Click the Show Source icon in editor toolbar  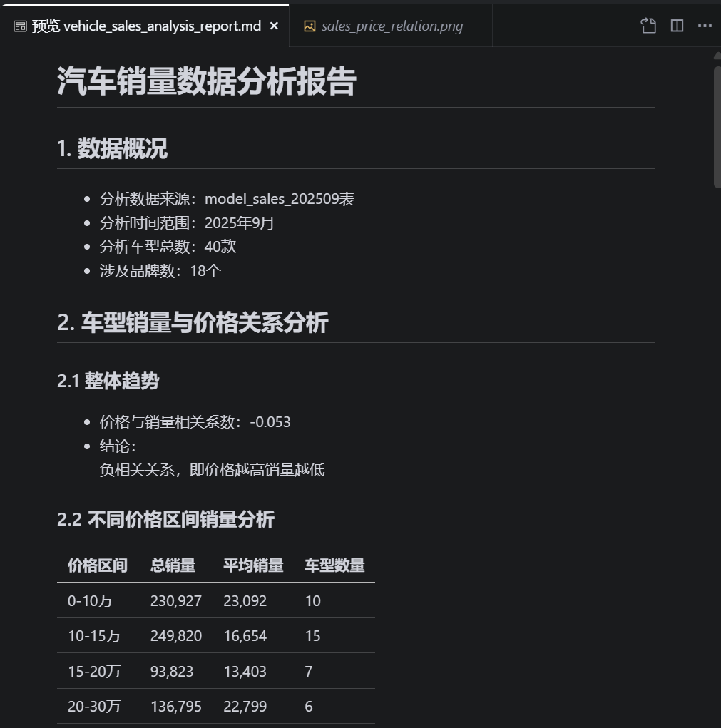click(648, 26)
